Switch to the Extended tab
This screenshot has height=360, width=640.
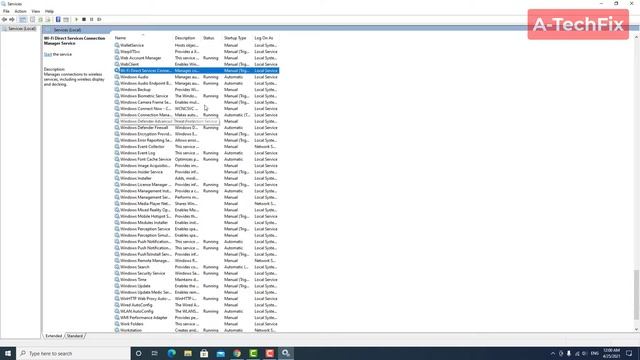[x=53, y=336]
